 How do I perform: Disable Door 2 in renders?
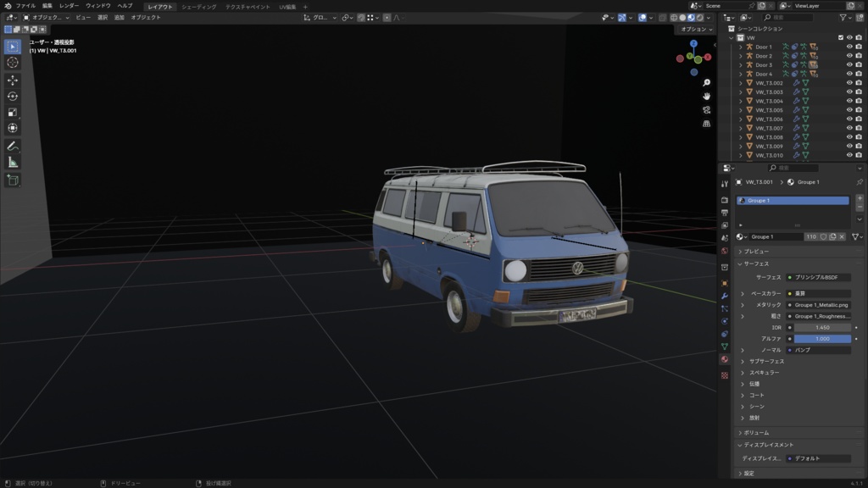click(x=859, y=56)
